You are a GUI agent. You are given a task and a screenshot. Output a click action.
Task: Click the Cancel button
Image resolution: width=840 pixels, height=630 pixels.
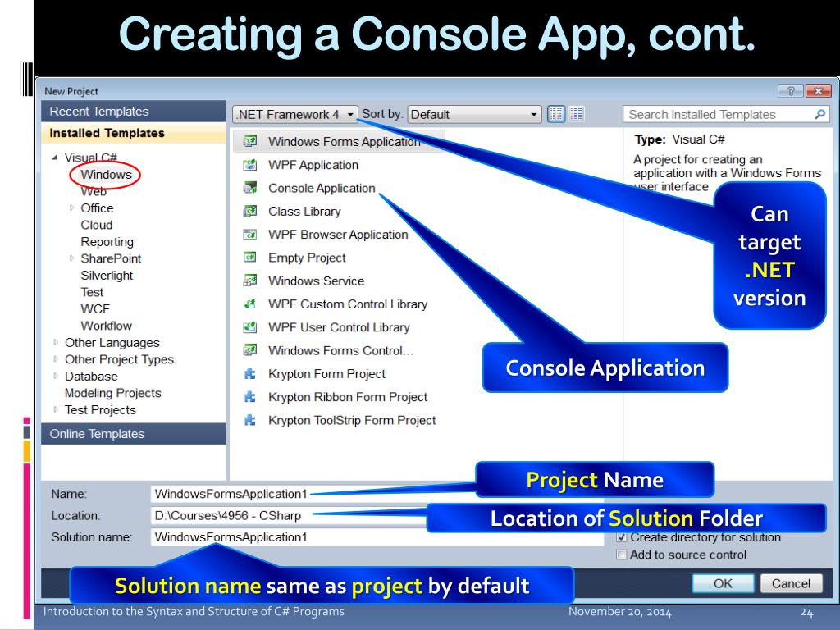[792, 583]
